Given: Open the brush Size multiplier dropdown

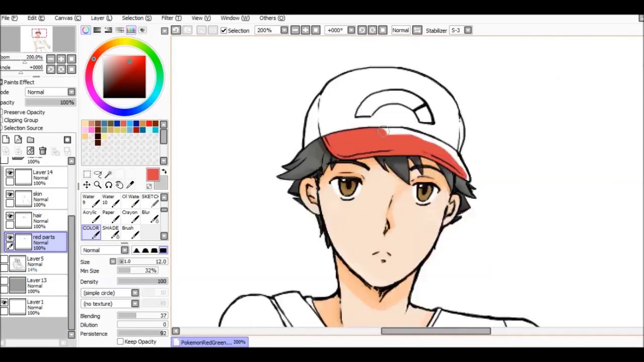Looking at the screenshot, I should pos(113,261).
